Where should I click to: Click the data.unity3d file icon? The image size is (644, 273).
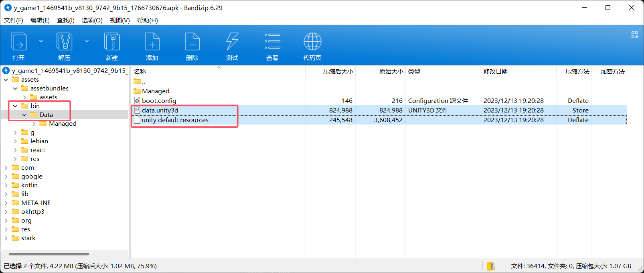[137, 110]
